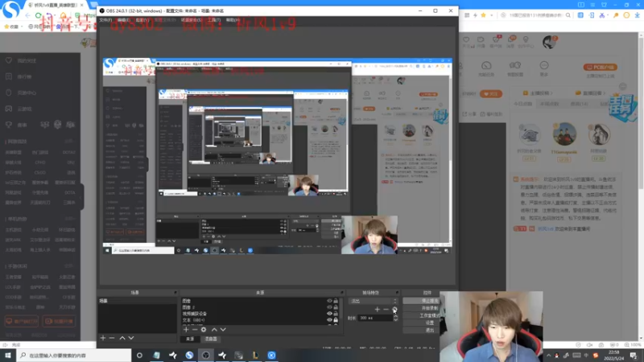This screenshot has height=362, width=644.
Task: Add a scene transition with plus icon
Action: click(377, 309)
